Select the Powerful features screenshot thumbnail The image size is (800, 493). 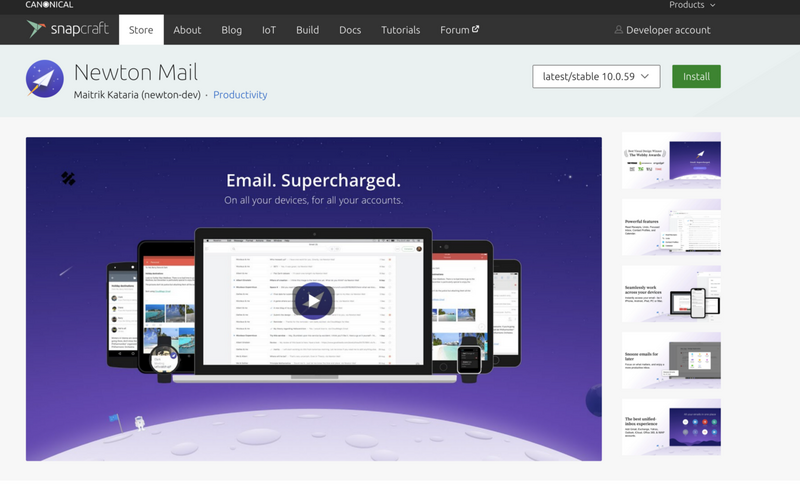[671, 227]
